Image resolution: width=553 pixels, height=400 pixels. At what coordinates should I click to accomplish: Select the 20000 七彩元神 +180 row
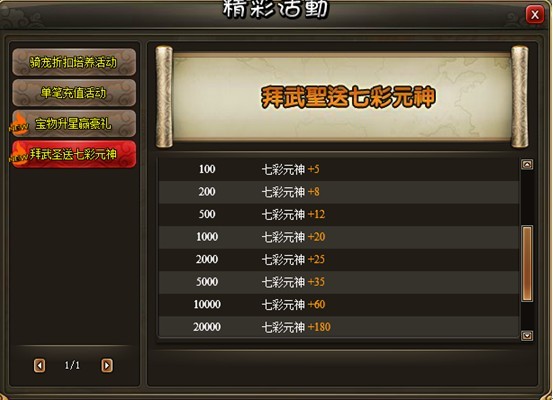339,327
